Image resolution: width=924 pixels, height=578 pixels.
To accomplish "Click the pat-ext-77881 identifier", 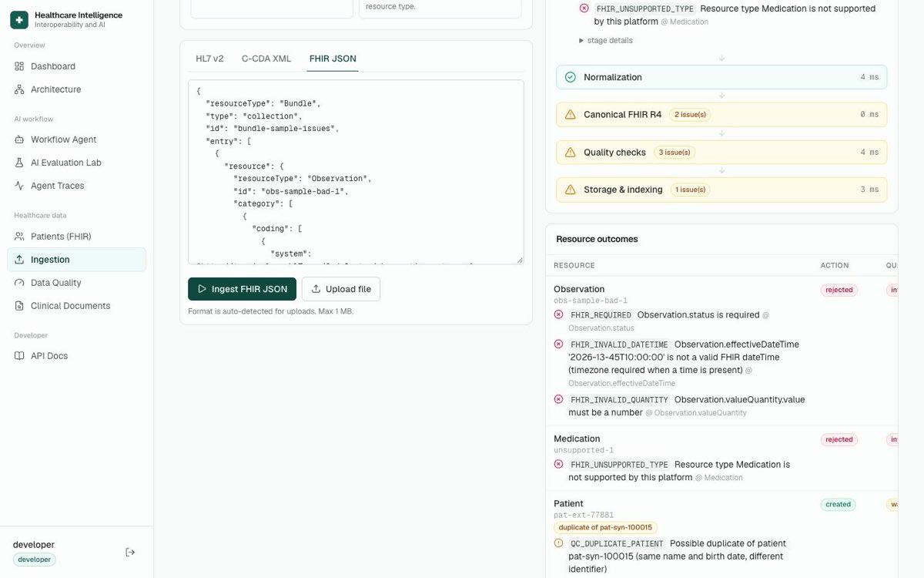I will click(584, 515).
